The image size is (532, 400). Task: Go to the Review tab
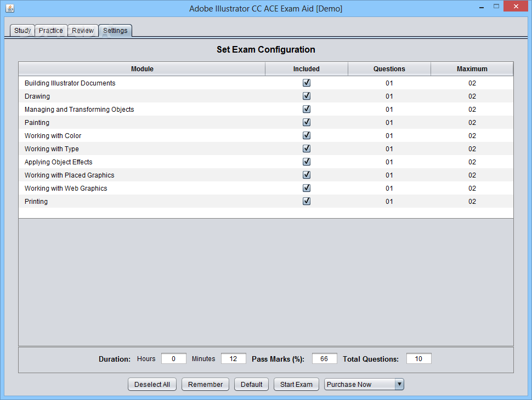[83, 31]
